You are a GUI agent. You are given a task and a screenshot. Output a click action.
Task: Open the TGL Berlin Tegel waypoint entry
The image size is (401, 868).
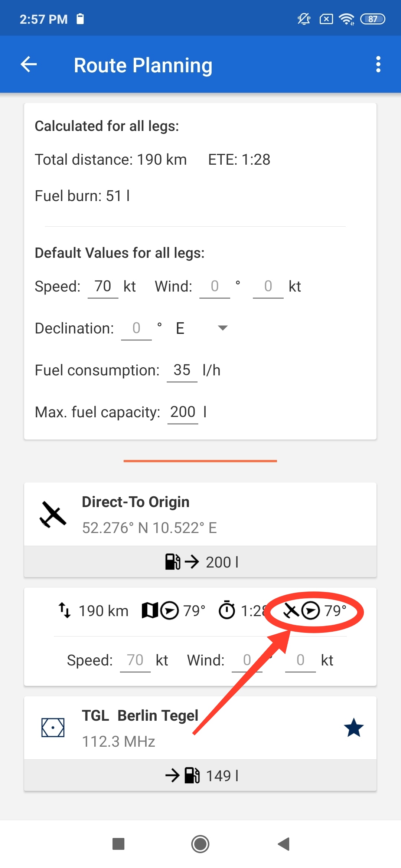(x=200, y=728)
